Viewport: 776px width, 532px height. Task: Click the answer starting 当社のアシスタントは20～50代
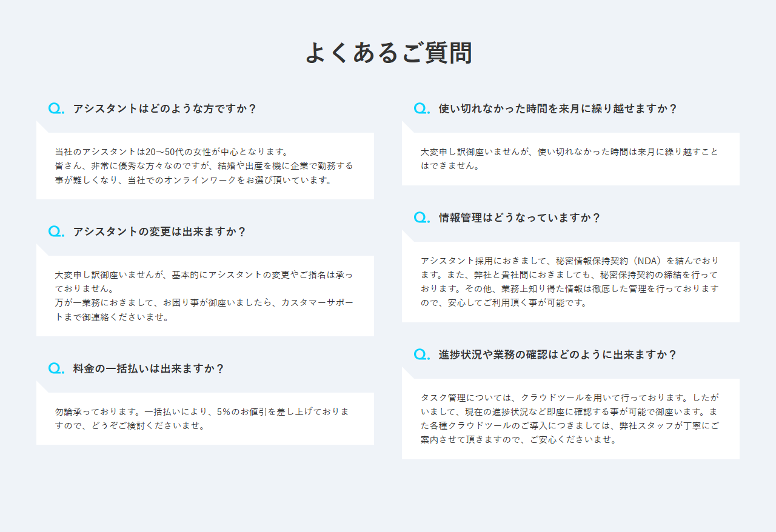click(x=205, y=166)
